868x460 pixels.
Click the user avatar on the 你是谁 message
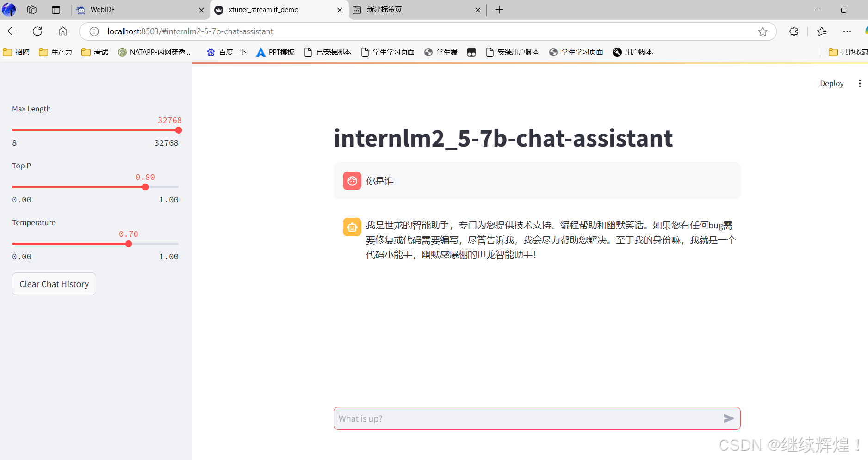(352, 181)
